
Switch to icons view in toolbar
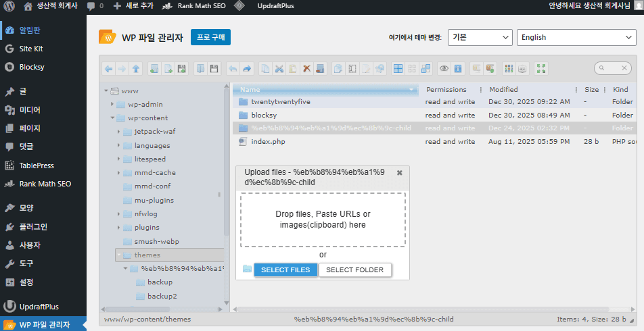pos(398,68)
